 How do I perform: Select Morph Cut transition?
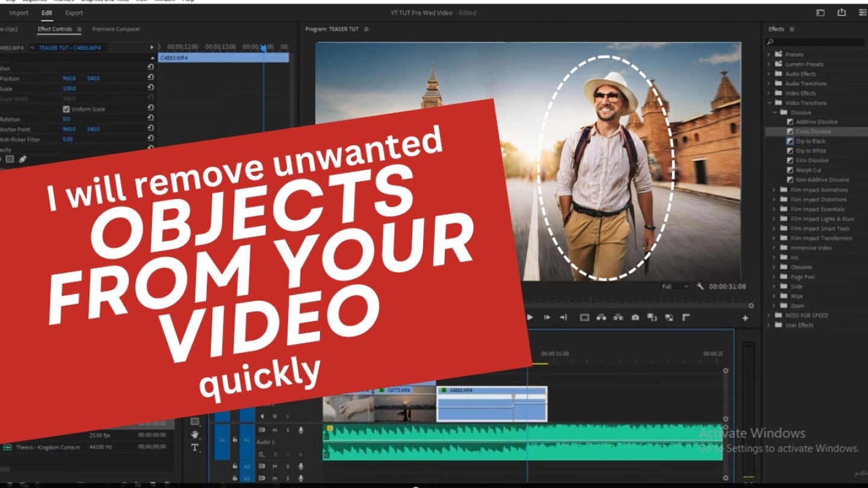click(x=808, y=170)
